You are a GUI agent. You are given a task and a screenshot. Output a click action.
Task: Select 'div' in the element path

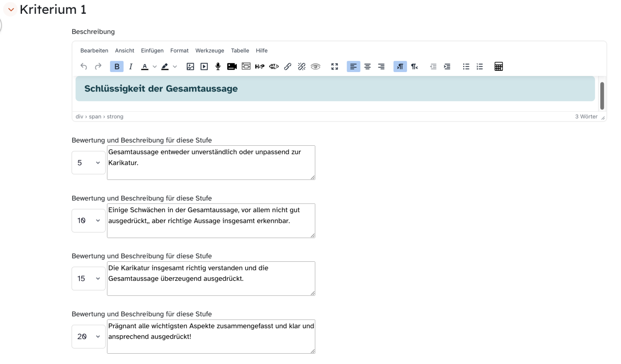(79, 116)
